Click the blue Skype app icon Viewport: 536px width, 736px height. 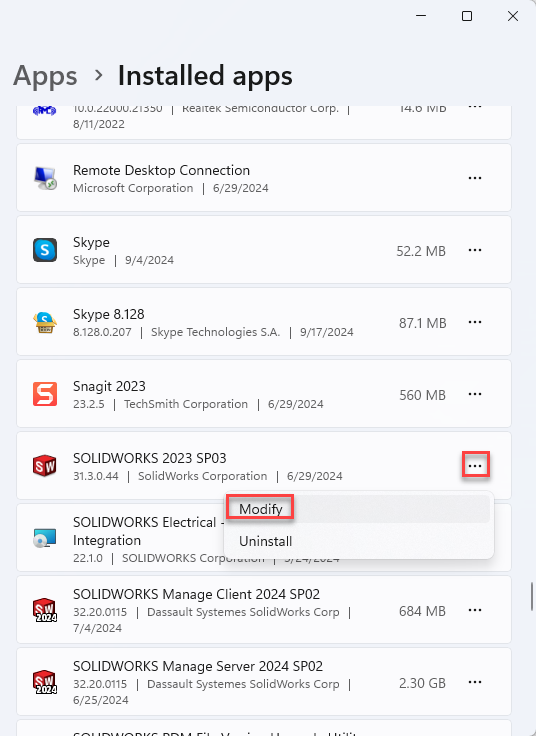coord(45,250)
